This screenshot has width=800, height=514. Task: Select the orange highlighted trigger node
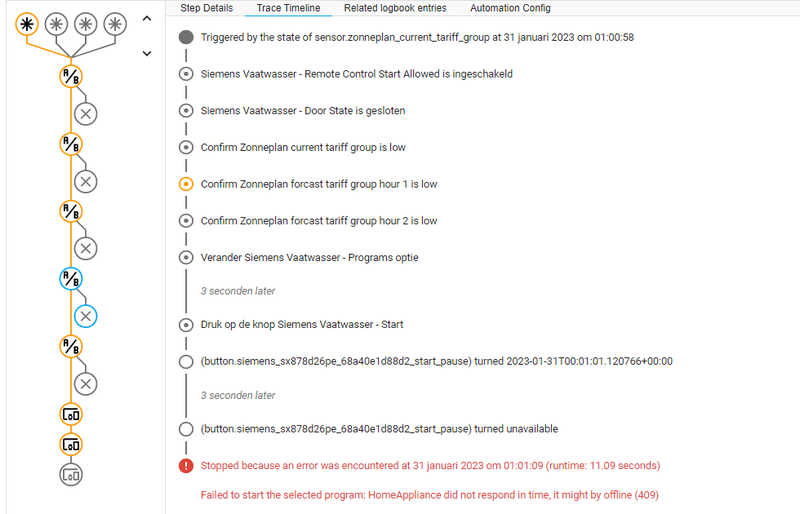click(29, 23)
